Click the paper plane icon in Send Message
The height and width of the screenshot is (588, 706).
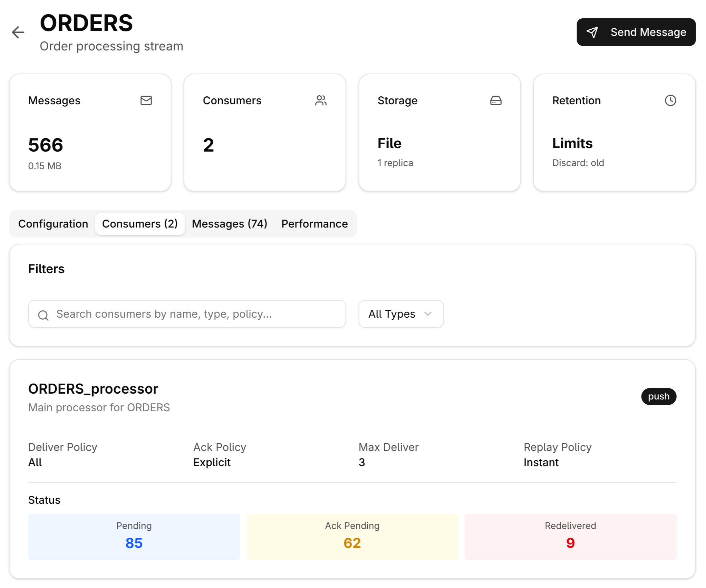point(592,32)
